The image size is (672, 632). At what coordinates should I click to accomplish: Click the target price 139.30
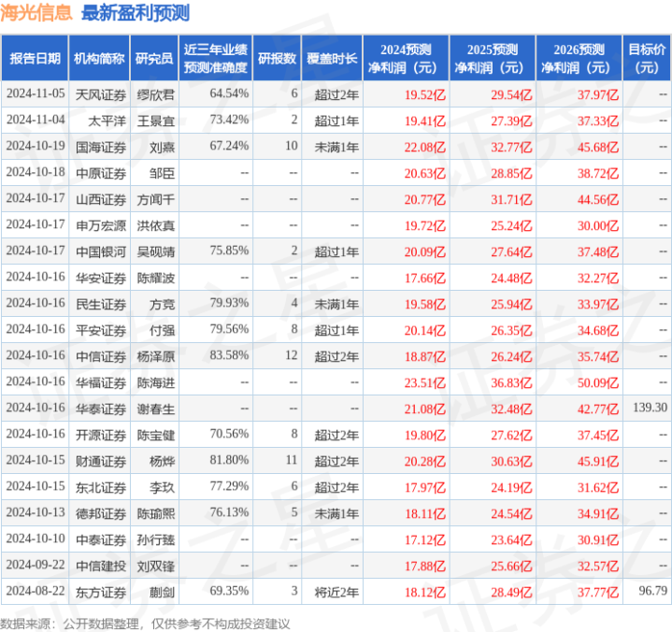point(651,408)
